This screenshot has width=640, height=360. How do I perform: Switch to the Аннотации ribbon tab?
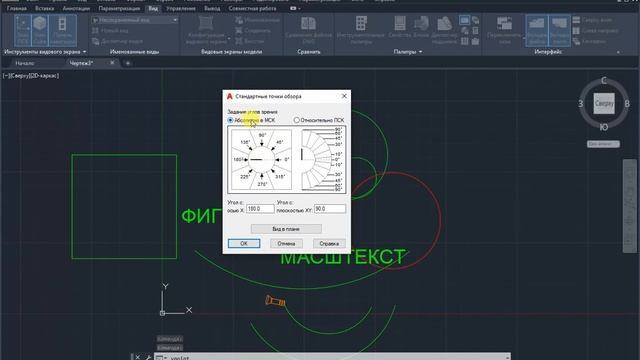(76, 8)
